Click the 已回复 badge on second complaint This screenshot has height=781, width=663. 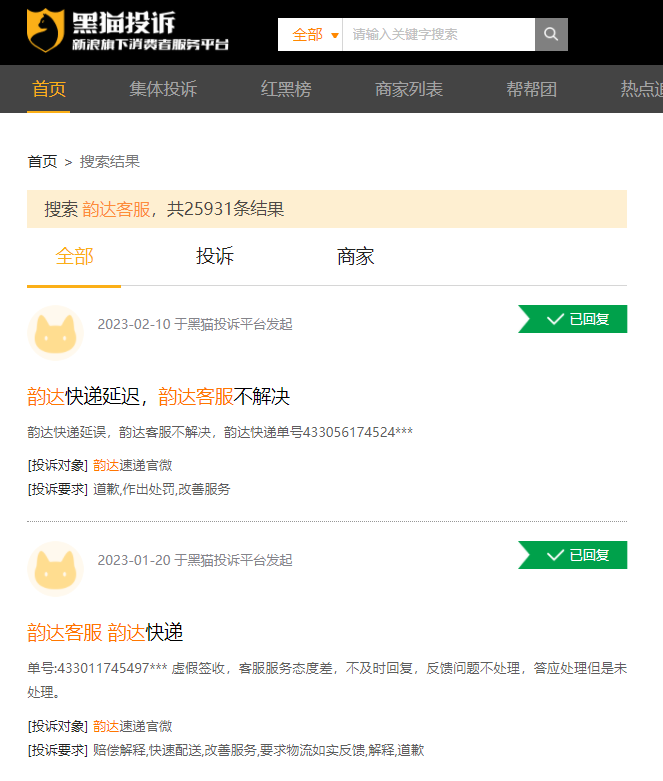(574, 555)
